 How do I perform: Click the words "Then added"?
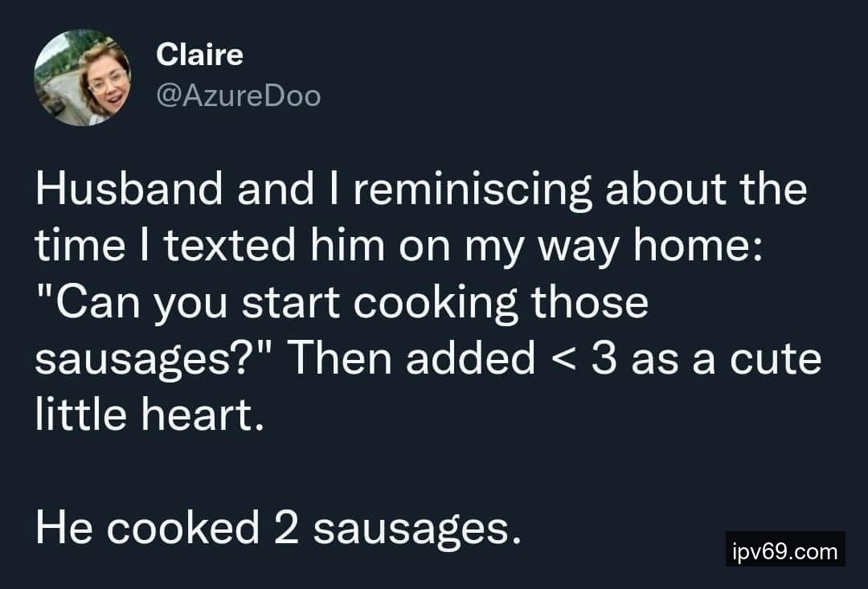coord(411,358)
